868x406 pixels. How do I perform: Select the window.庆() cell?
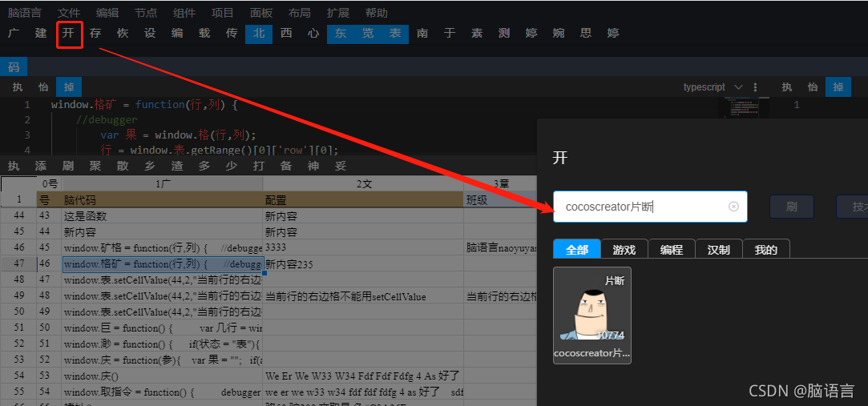pyautogui.click(x=162, y=376)
